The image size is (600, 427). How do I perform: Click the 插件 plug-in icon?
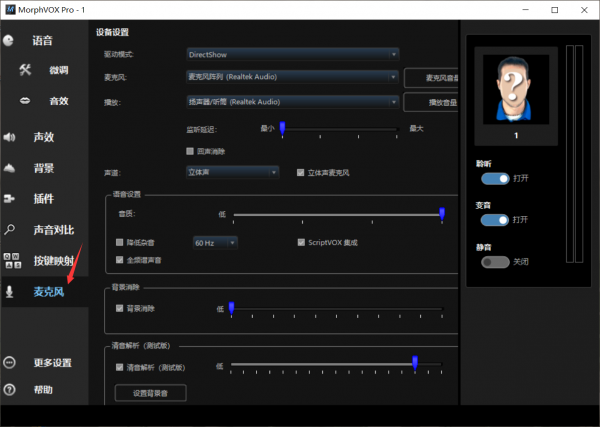[9, 199]
